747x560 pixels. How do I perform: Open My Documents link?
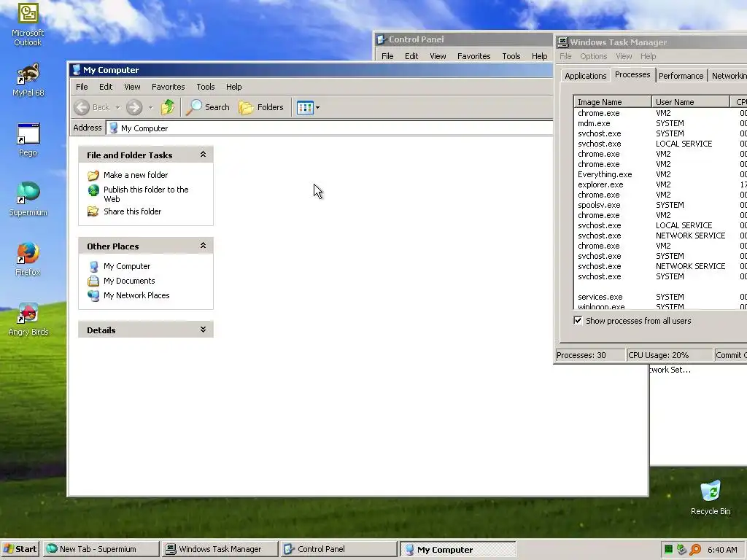[129, 281]
